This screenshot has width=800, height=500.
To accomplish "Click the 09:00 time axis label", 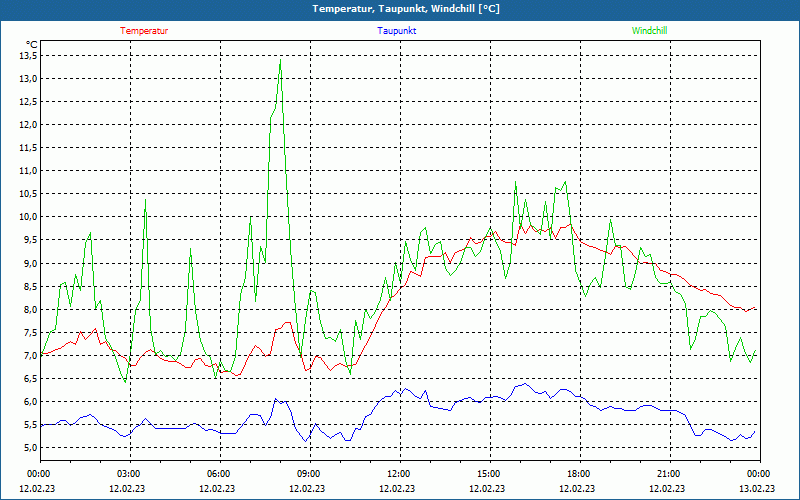I will click(310, 474).
